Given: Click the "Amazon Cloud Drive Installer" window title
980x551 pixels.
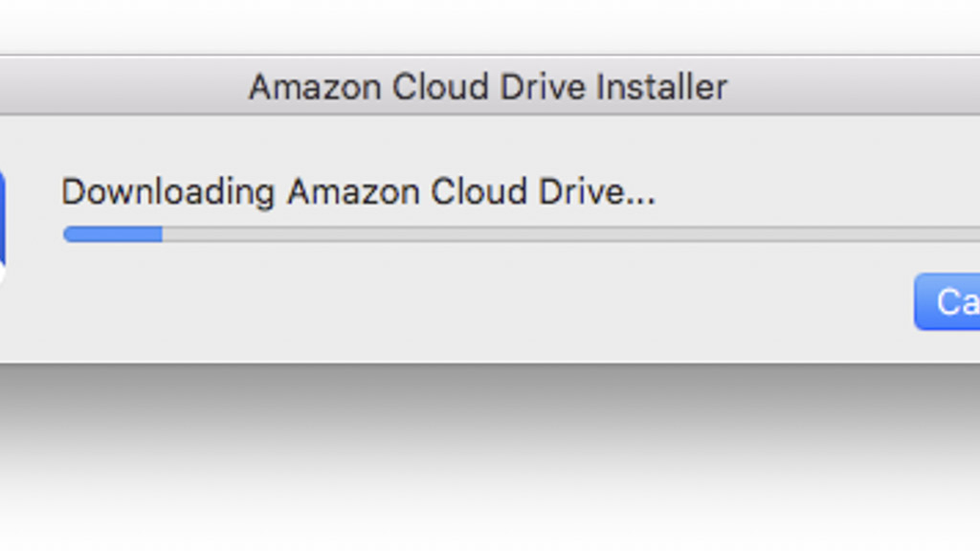Looking at the screenshot, I should click(488, 87).
